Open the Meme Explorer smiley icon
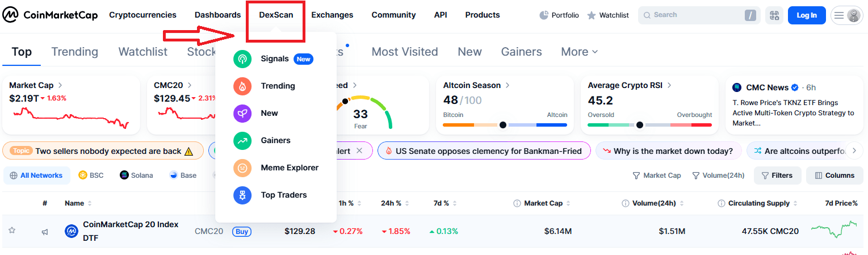868x255 pixels. pyautogui.click(x=242, y=168)
